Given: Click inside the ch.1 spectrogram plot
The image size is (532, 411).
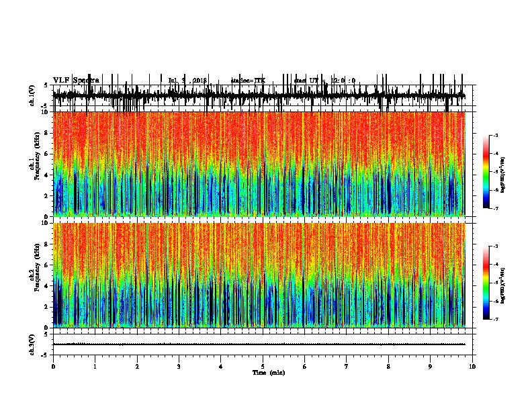Looking at the screenshot, I should 259,164.
